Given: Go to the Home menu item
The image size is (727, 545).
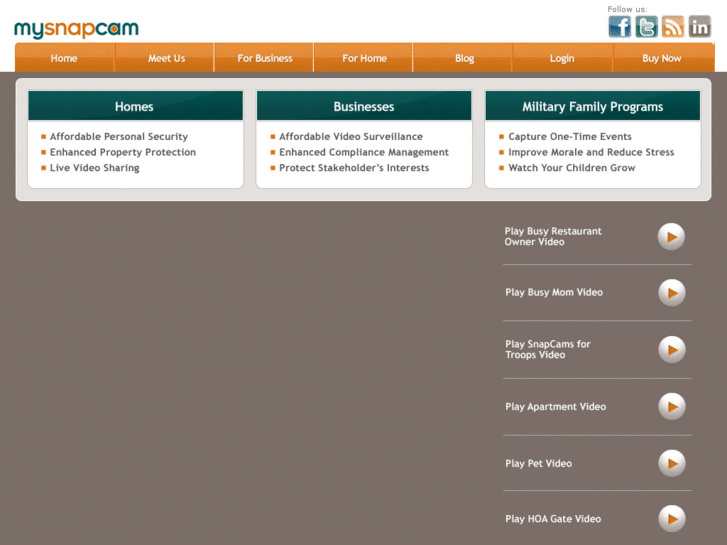Looking at the screenshot, I should click(x=64, y=58).
